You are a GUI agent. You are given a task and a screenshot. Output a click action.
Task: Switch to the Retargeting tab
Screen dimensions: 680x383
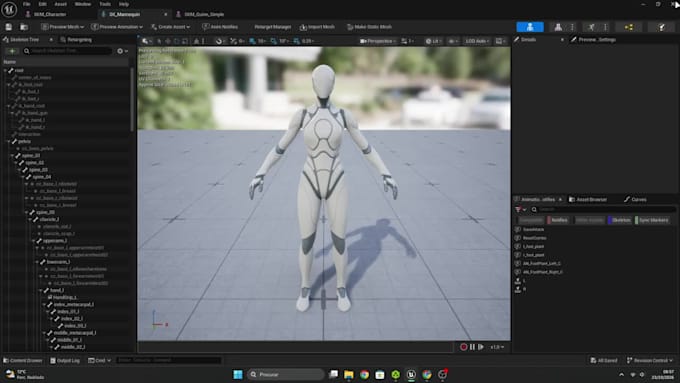[x=76, y=39]
